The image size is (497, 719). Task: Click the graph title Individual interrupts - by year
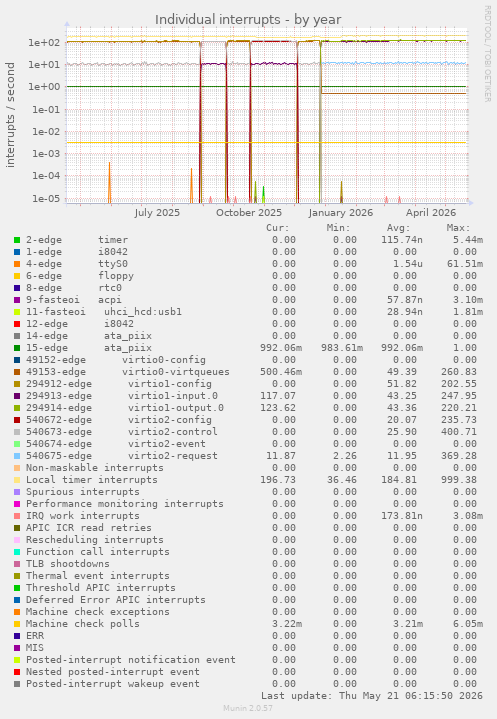coord(248,20)
